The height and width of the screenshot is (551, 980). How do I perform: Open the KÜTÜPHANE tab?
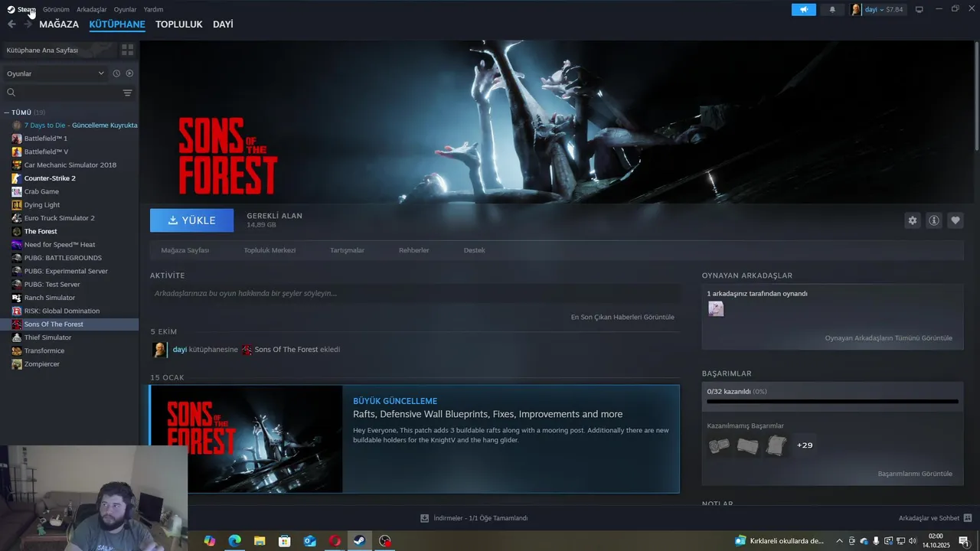[x=117, y=24]
